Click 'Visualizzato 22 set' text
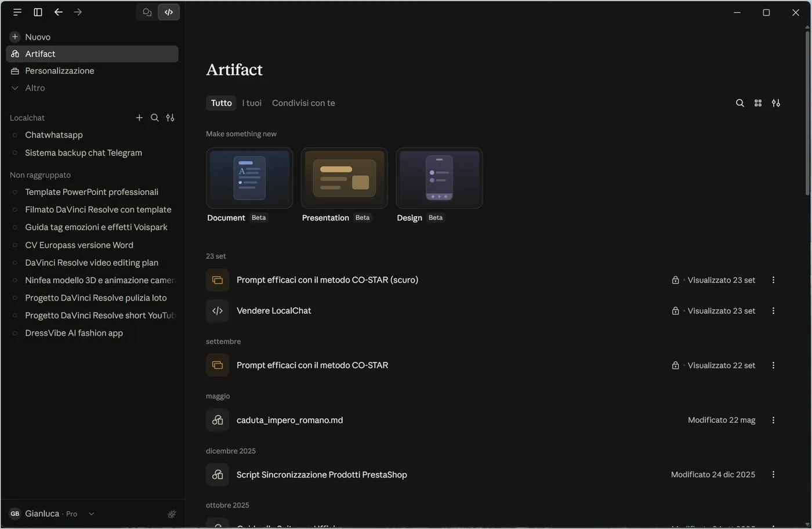Image resolution: width=812 pixels, height=529 pixels. 722,365
